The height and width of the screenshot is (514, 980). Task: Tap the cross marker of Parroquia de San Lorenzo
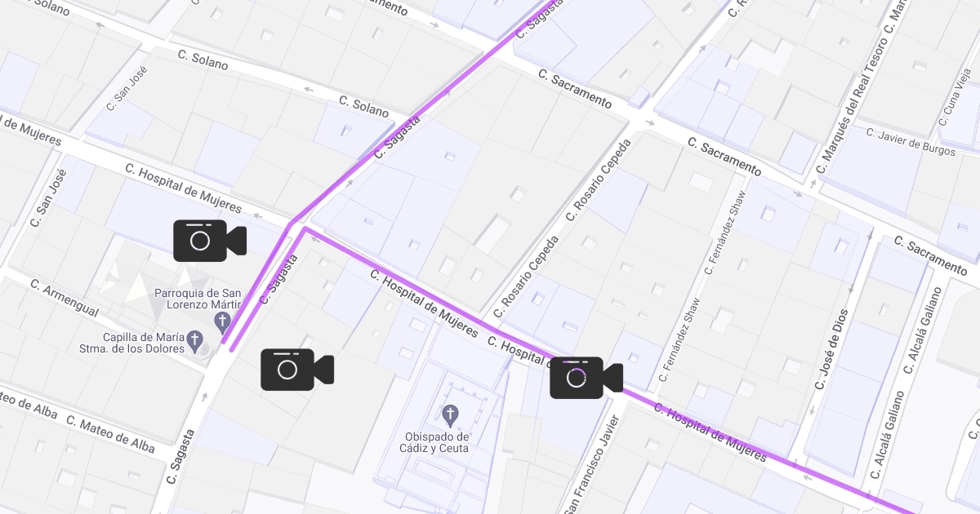coord(222,321)
